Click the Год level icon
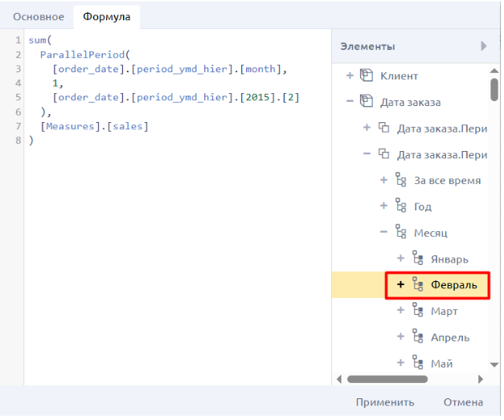 400,206
